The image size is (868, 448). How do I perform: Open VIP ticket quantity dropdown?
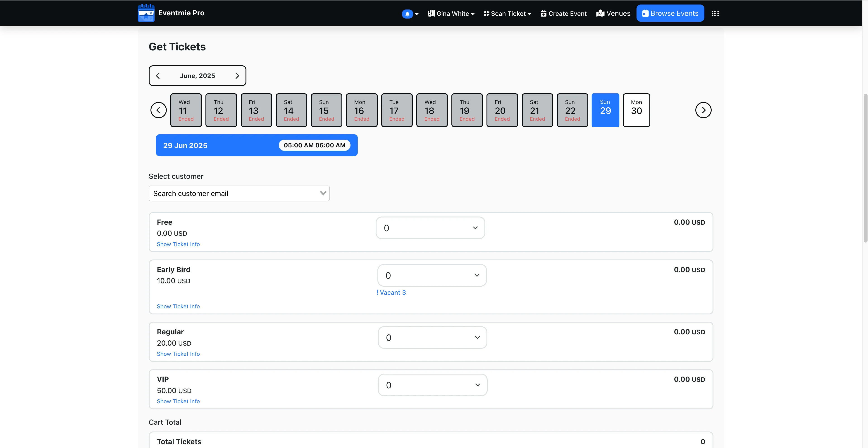432,385
